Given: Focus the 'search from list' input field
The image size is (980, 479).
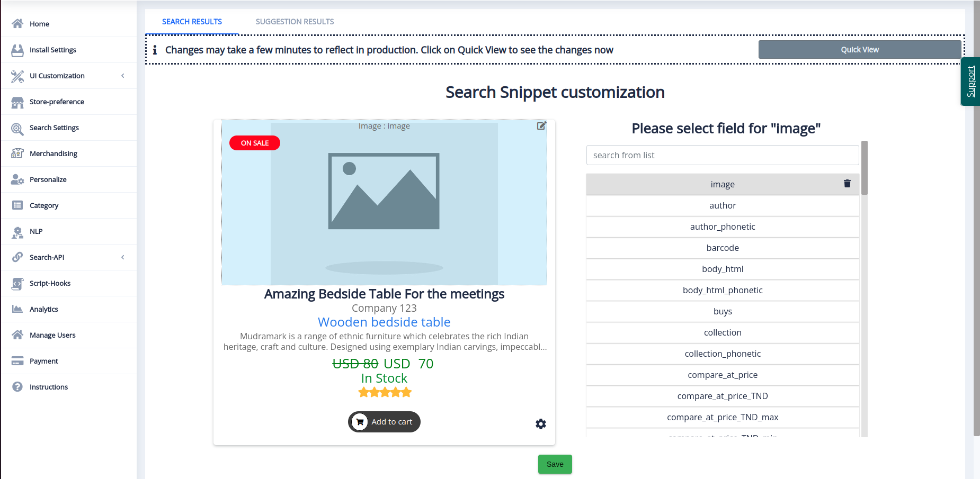Looking at the screenshot, I should click(722, 155).
